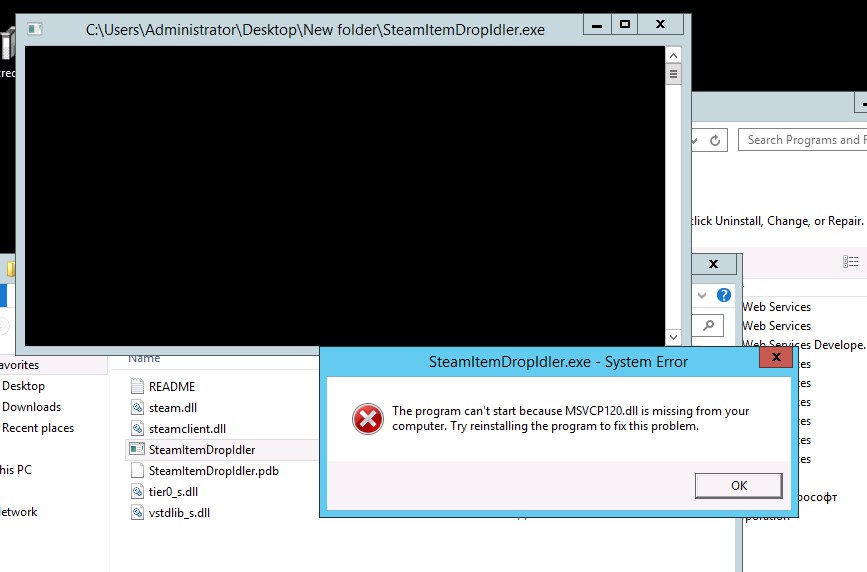Open Recent places in the Explorer sidebar
867x572 pixels.
click(x=38, y=428)
